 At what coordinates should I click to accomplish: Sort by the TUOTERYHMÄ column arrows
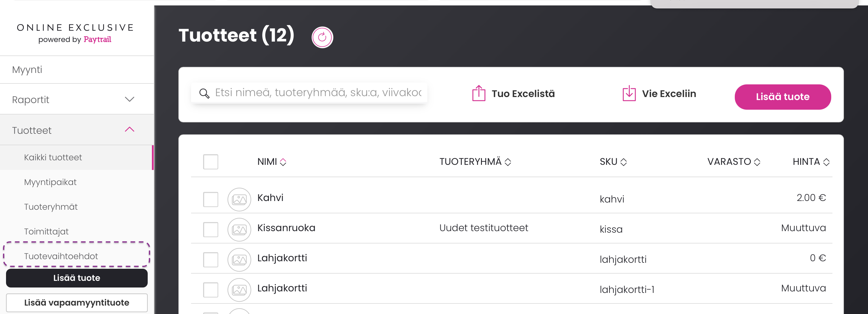508,162
